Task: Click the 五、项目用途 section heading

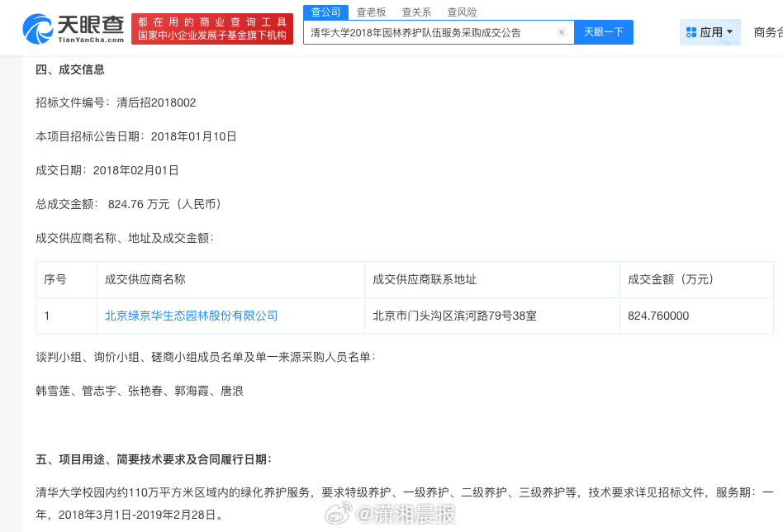Action: [x=154, y=459]
